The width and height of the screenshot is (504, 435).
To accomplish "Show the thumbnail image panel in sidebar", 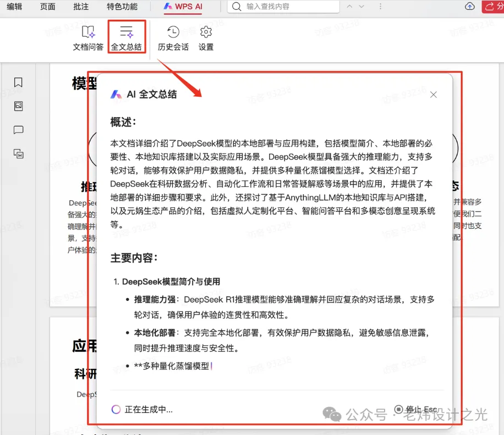I will tap(18, 106).
